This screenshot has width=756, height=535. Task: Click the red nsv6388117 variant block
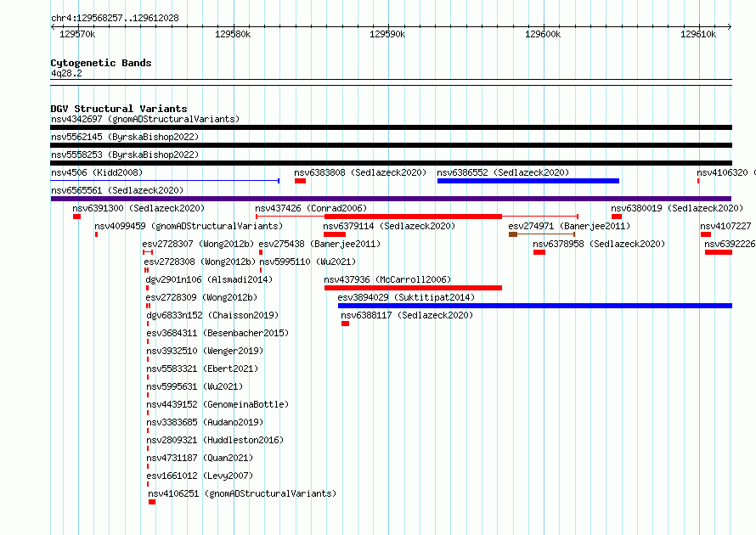pyautogui.click(x=345, y=324)
